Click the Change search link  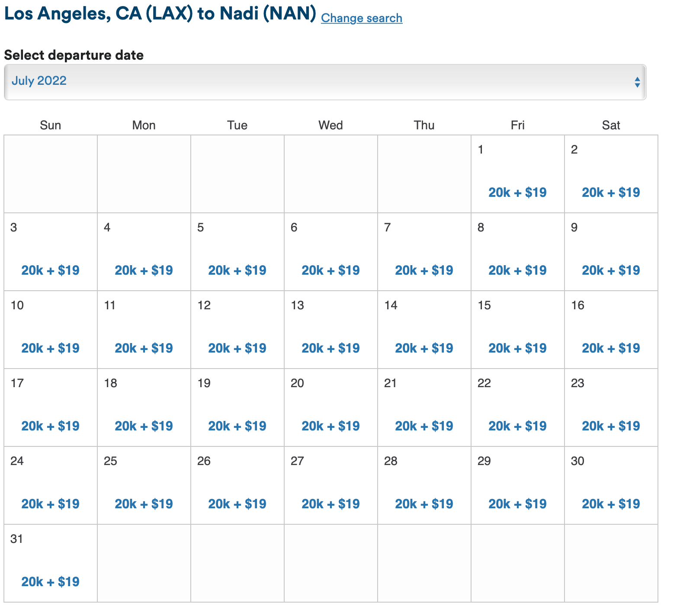click(361, 18)
